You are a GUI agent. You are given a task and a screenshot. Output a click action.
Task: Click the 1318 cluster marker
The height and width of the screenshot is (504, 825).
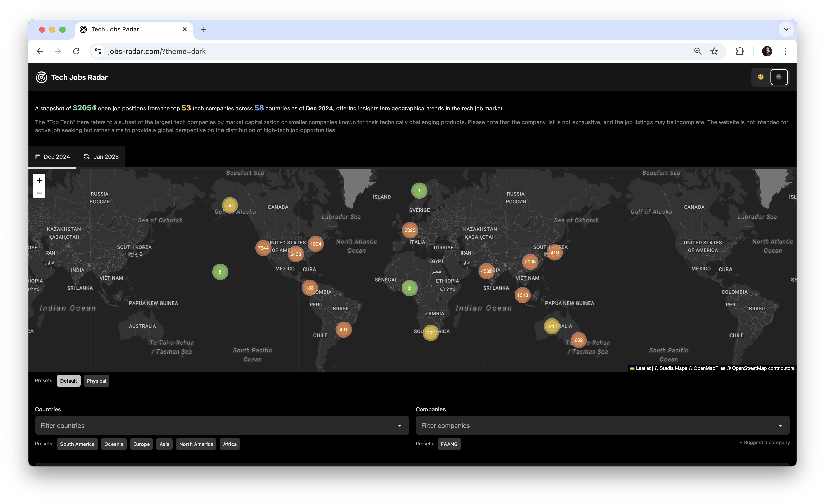522,295
